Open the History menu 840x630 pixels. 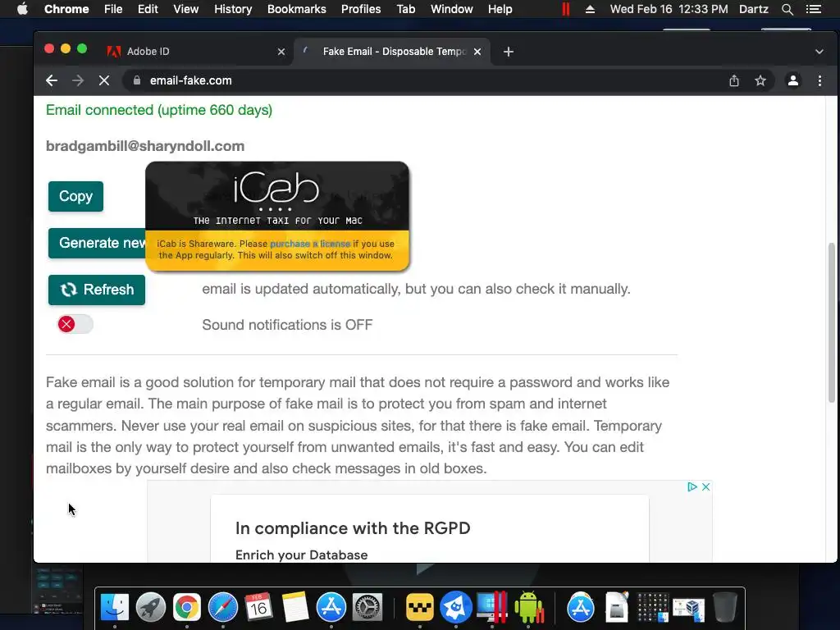pyautogui.click(x=233, y=9)
